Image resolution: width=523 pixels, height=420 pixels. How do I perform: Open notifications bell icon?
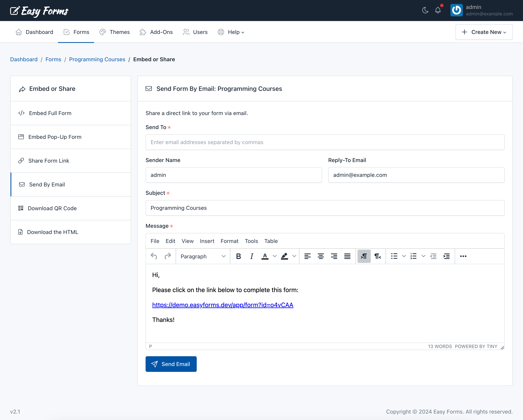(x=438, y=10)
